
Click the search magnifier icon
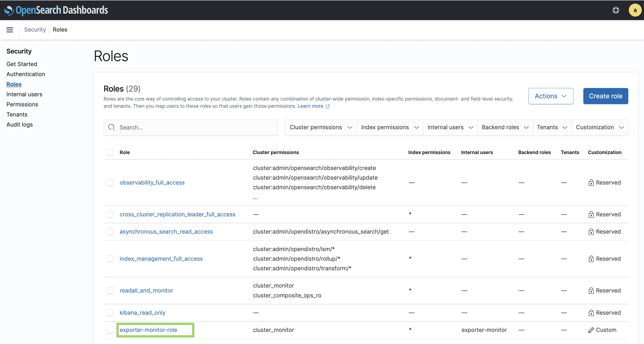(x=112, y=127)
